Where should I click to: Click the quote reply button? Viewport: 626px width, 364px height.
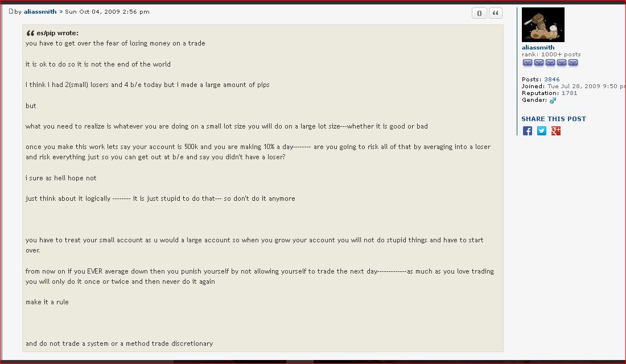(x=495, y=13)
